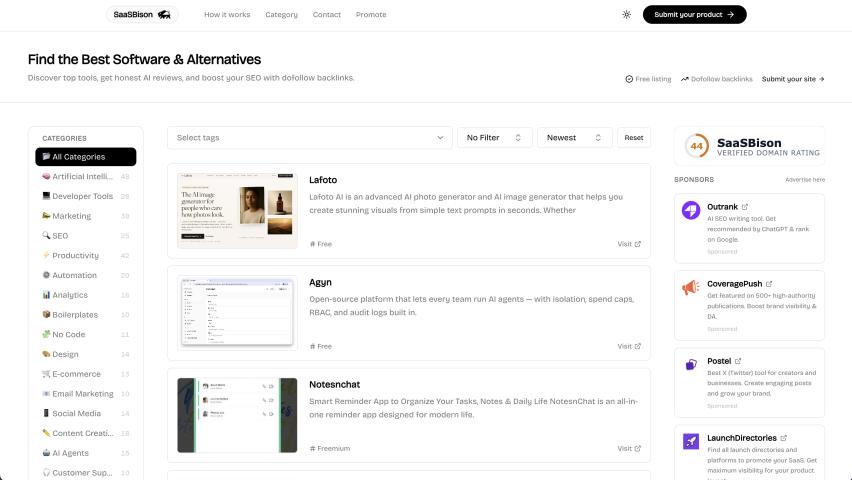
Task: Click the Postel sponsor logo icon
Action: pos(691,364)
